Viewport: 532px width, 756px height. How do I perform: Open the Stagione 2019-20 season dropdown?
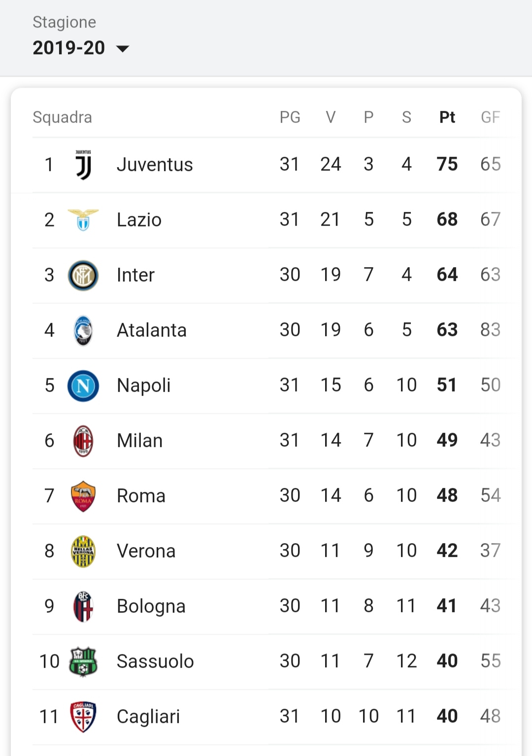point(81,48)
